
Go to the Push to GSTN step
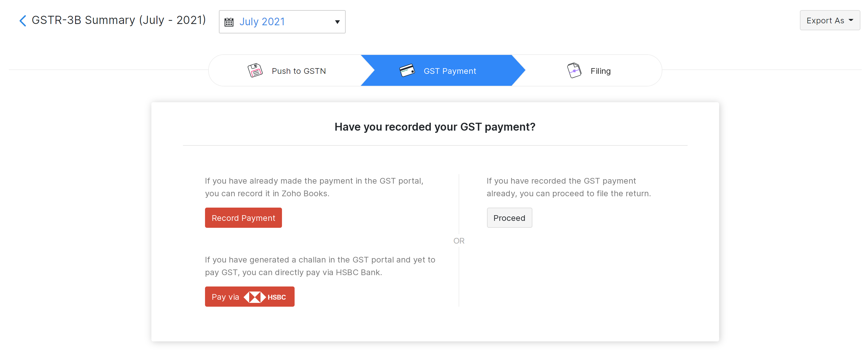(x=299, y=71)
